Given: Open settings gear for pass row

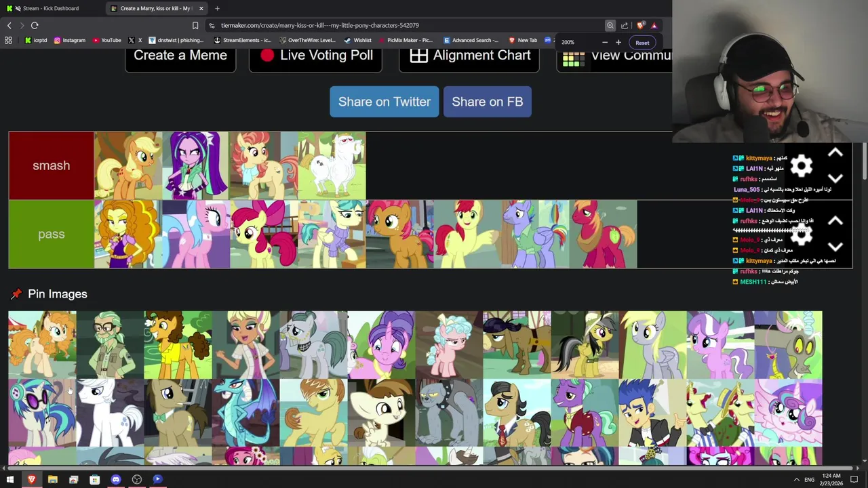Looking at the screenshot, I should point(802,234).
